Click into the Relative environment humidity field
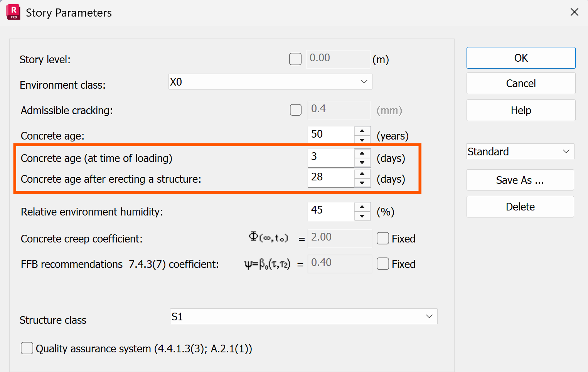Viewport: 588px width, 372px height. [331, 211]
